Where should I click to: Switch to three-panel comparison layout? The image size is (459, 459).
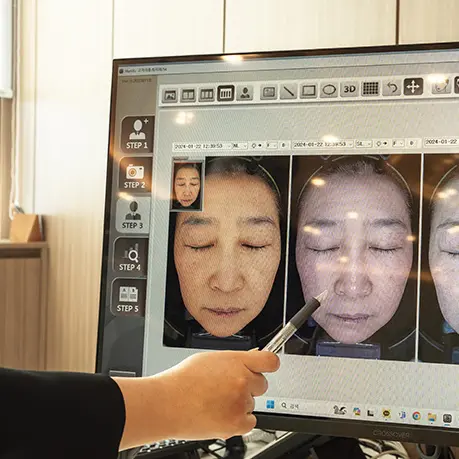pos(207,94)
